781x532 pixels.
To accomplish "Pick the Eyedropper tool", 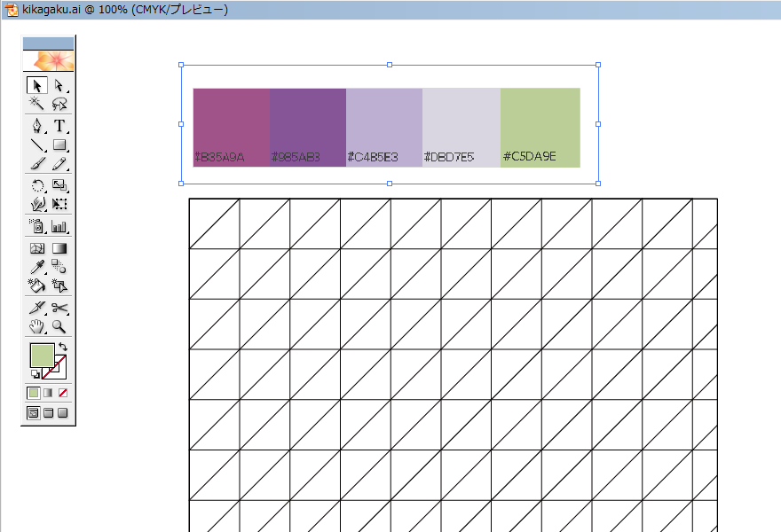I will pos(37,267).
